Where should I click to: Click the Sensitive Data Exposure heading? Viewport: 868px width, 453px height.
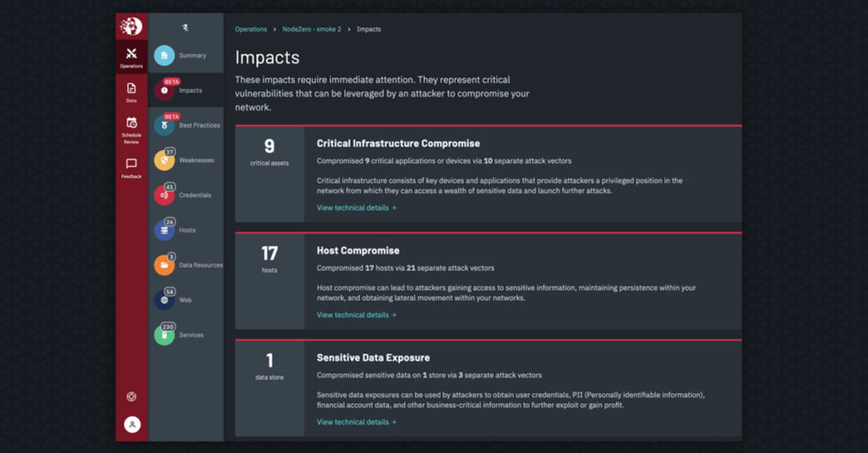pos(373,358)
